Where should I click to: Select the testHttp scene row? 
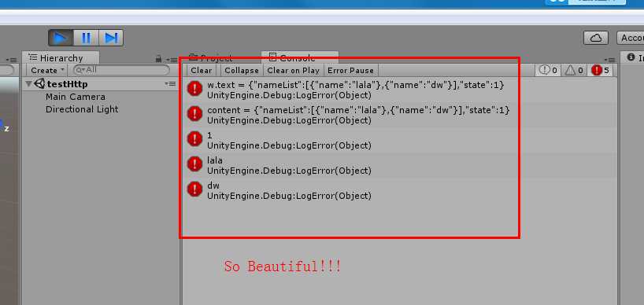click(101, 84)
